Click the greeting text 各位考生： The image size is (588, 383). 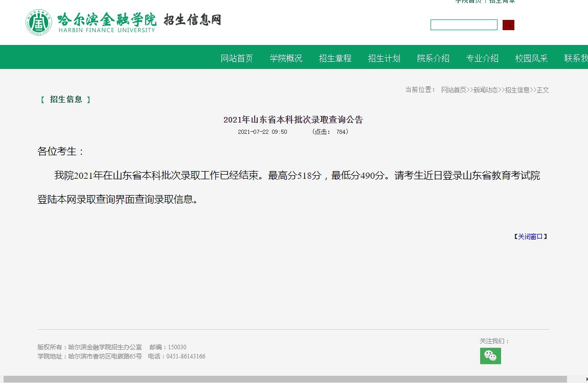click(61, 151)
